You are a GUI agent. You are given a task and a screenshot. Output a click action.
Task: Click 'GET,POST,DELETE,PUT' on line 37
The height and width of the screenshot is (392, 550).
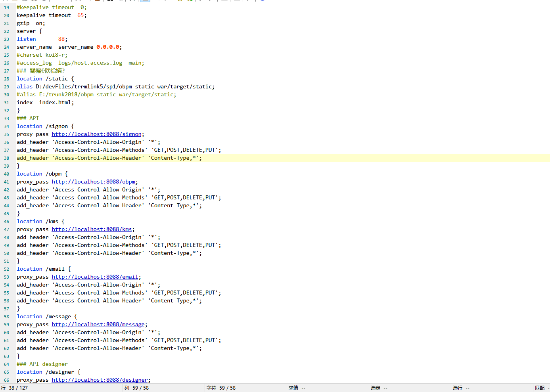tap(184, 150)
